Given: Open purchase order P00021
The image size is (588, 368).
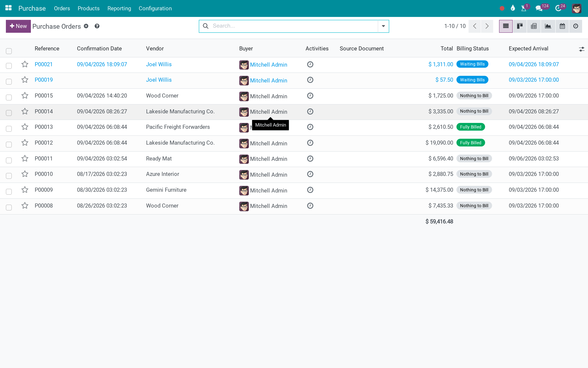Looking at the screenshot, I should (x=44, y=64).
